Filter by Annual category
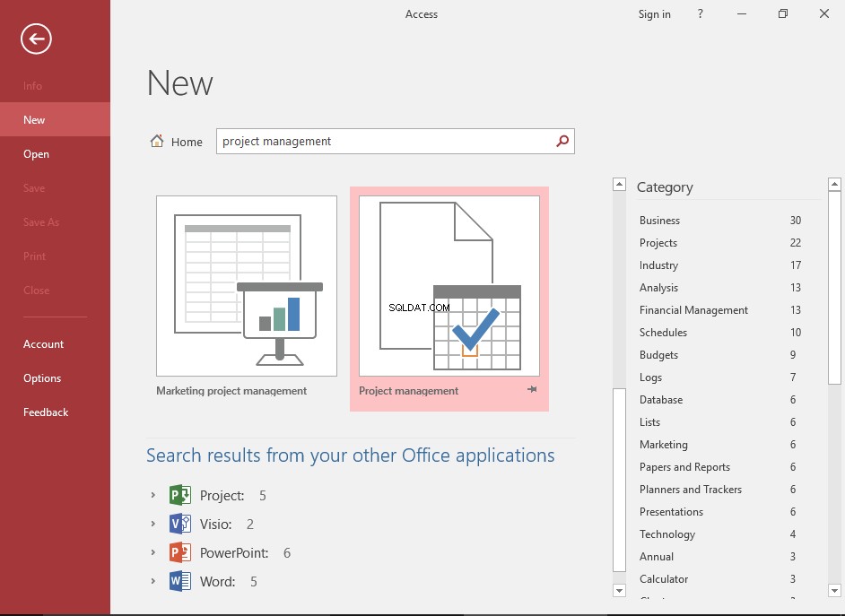 point(720,557)
